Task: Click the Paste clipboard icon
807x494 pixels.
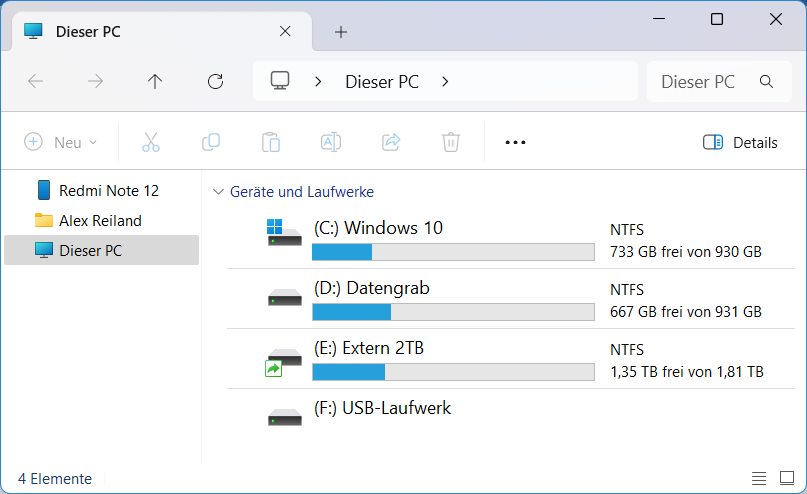Action: [x=271, y=142]
